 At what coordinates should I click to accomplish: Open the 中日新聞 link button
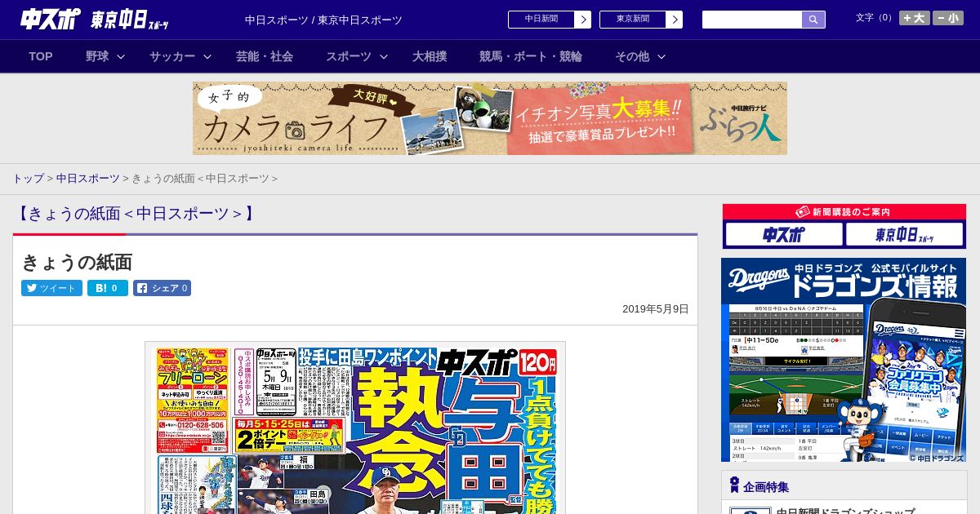tap(541, 20)
